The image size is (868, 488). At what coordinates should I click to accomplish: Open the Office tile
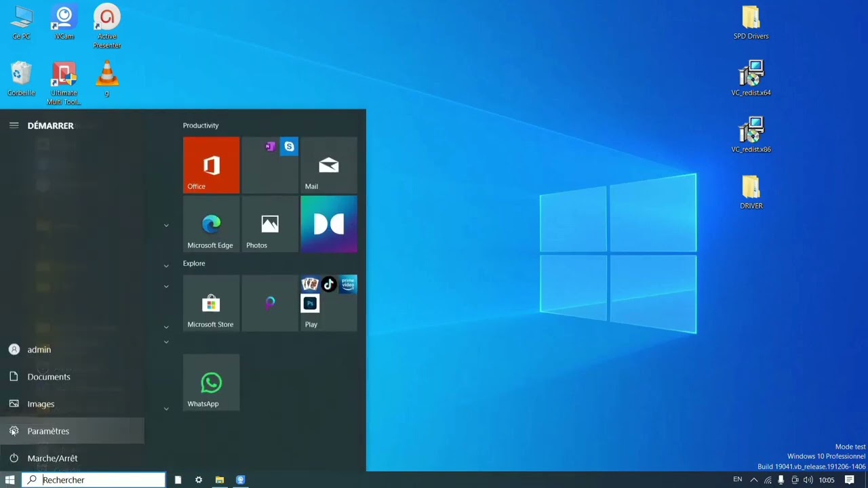[211, 165]
